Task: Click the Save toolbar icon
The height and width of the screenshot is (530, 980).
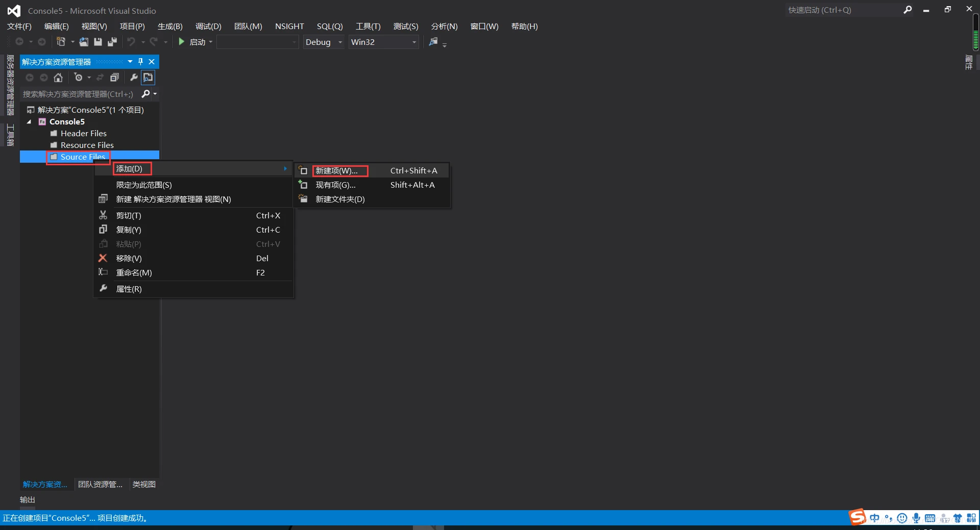Action: coord(98,42)
